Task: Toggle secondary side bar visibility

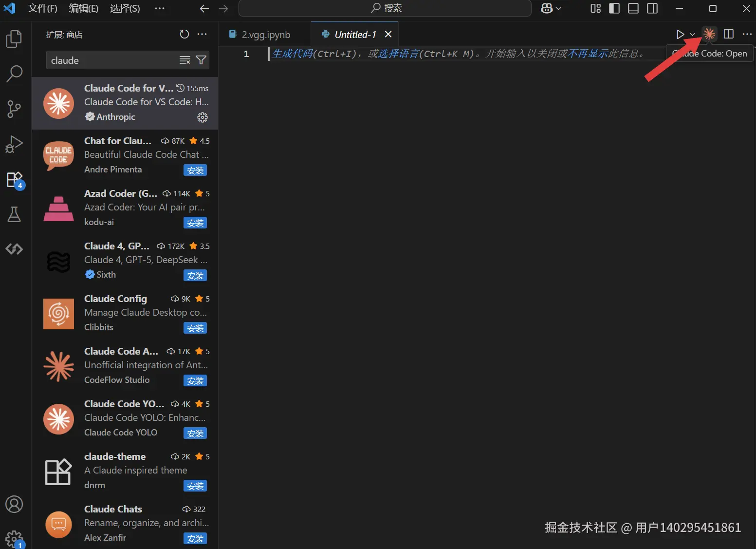Action: (652, 8)
